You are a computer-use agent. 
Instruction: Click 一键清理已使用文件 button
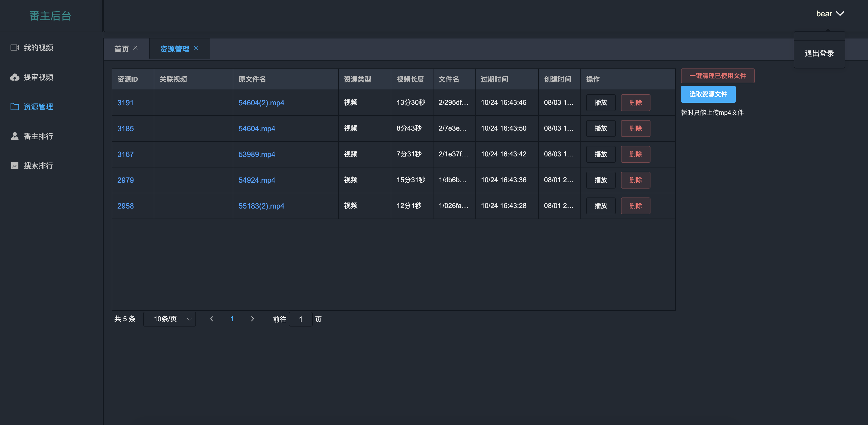pos(717,76)
